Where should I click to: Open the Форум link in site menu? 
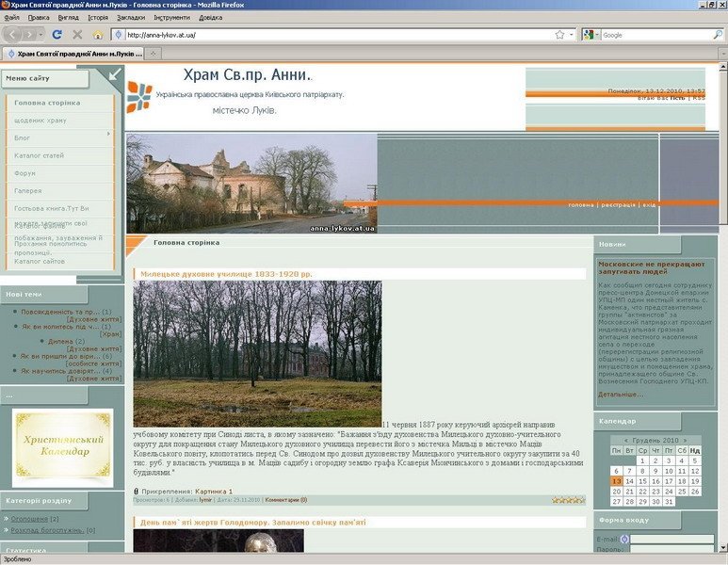(25, 173)
